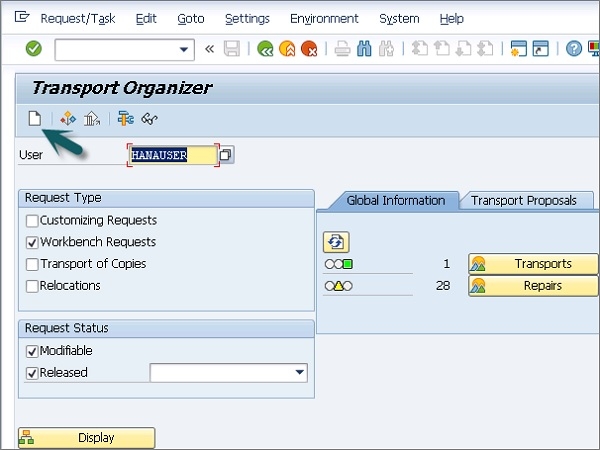Click the Create New Session icon
Image resolution: width=600 pixels, height=450 pixels.
click(x=518, y=49)
